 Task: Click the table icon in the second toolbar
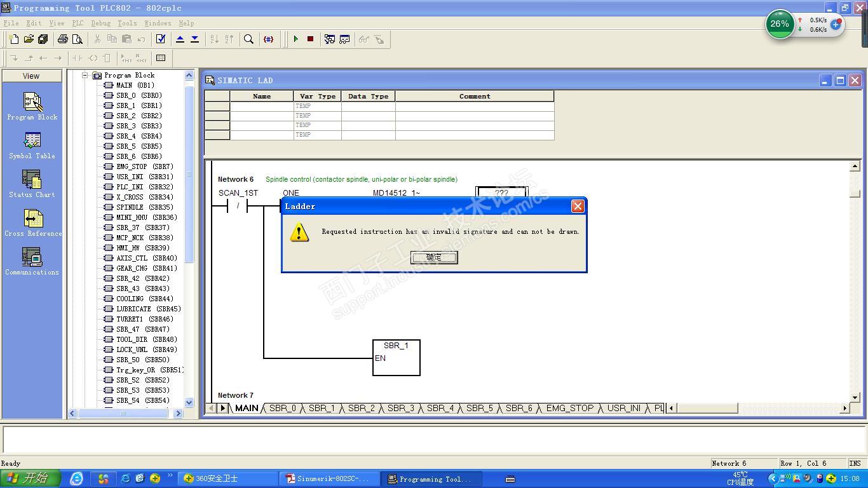click(161, 58)
